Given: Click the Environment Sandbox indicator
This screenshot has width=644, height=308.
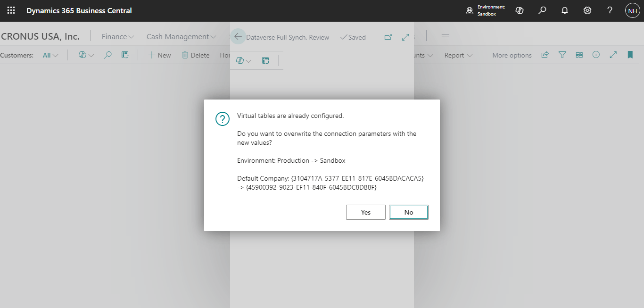Looking at the screenshot, I should click(x=485, y=10).
